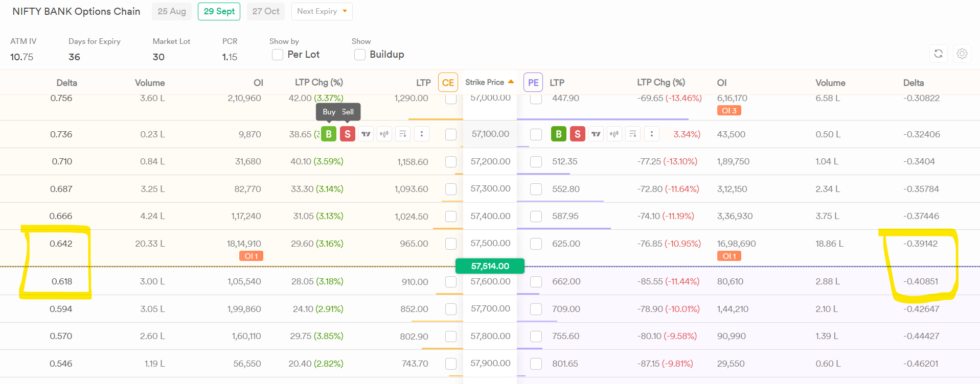
Task: Click the PE LTP value 625.00
Action: click(x=566, y=244)
